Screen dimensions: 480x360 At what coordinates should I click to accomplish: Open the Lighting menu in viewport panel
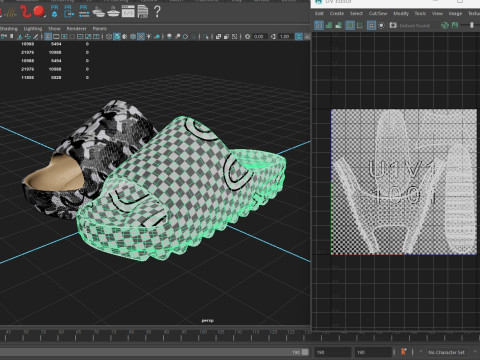click(x=33, y=29)
